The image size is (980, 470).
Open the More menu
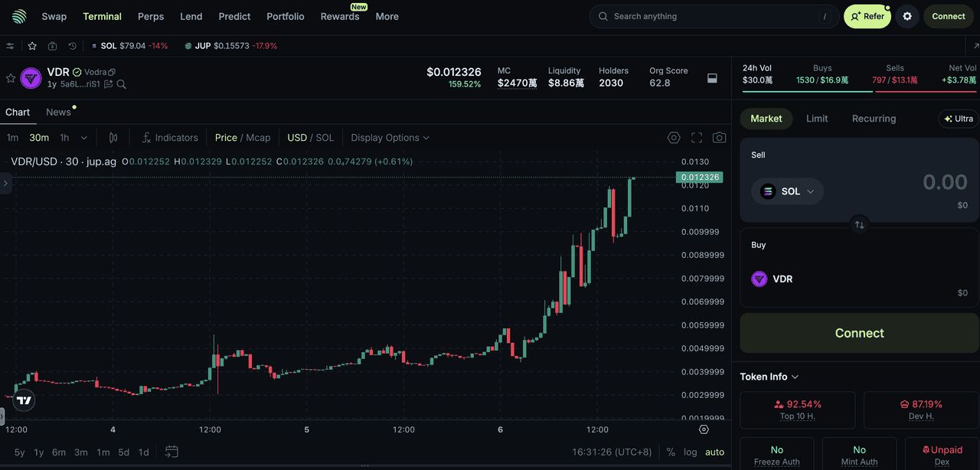coord(387,16)
